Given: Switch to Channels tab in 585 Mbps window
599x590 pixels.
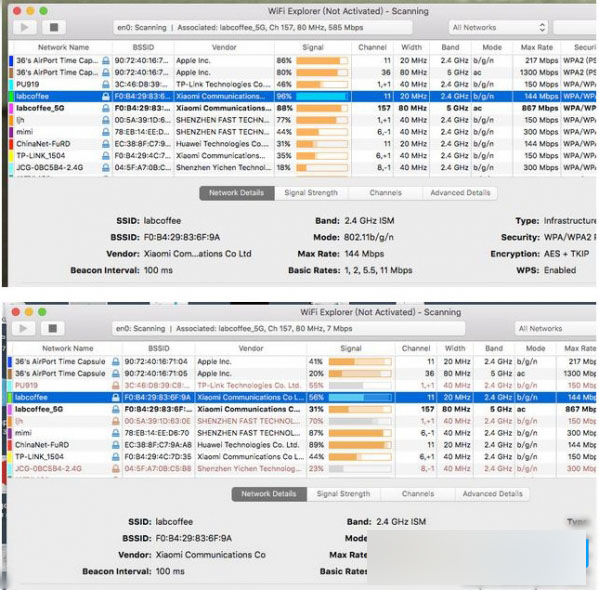Looking at the screenshot, I should click(385, 193).
